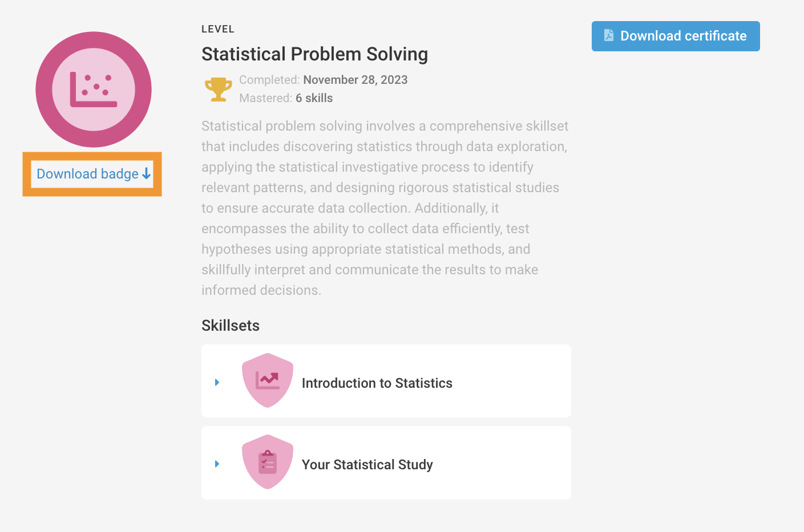Click the completion date November 28, 2023
The height and width of the screenshot is (532, 804).
click(x=355, y=80)
